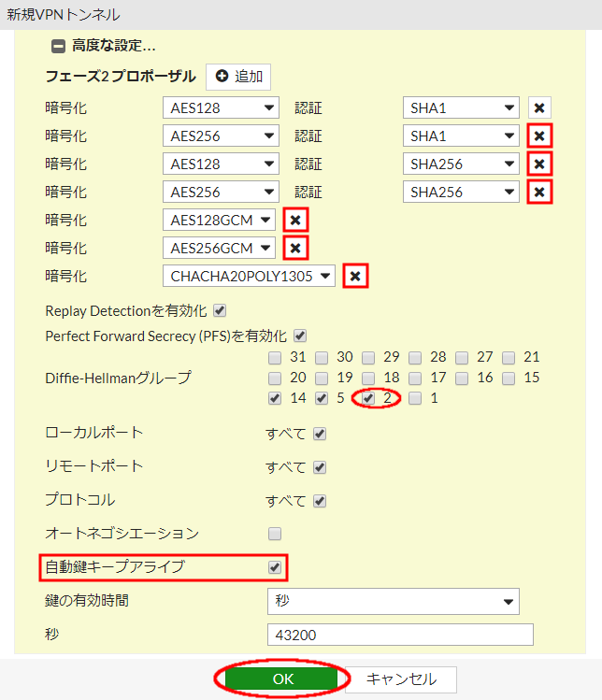This screenshot has height=700, width=602.
Task: Toggle the 自動鍵キープアライブ checkbox
Action: 275,566
